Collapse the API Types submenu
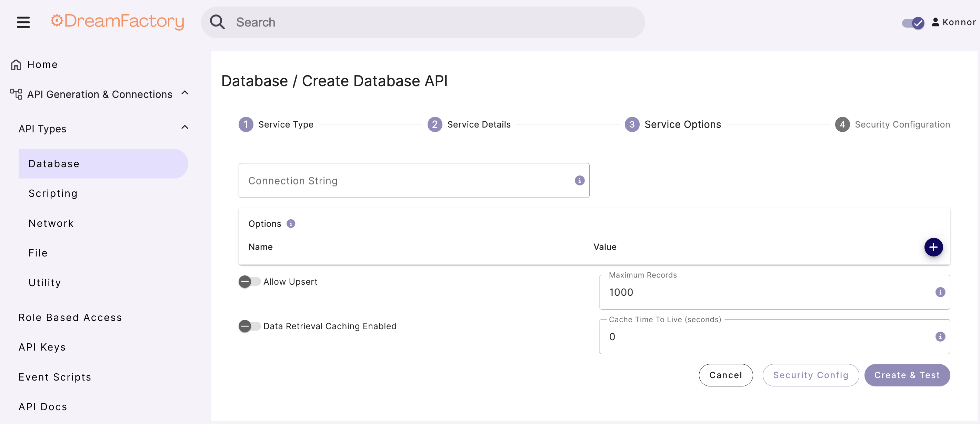Viewport: 980px width, 424px height. click(185, 128)
